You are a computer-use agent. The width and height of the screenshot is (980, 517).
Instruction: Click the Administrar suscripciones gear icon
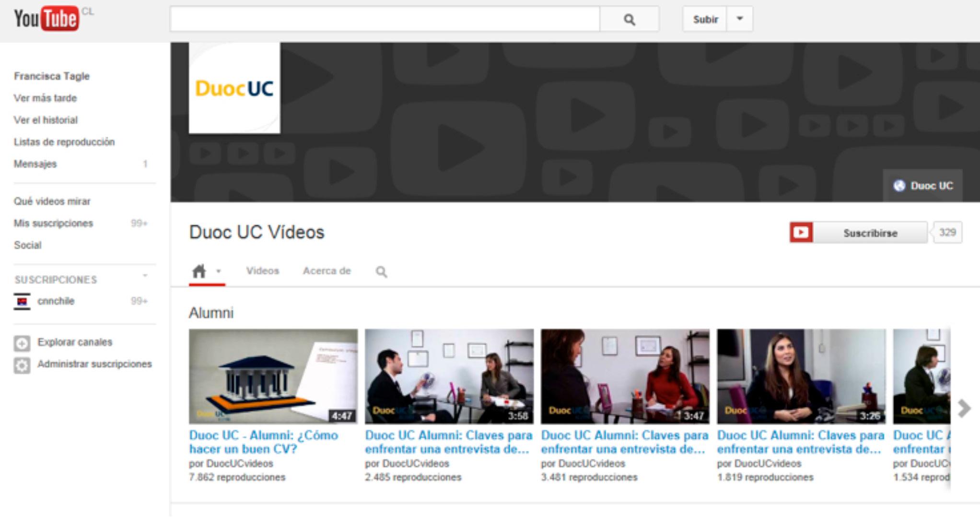click(22, 365)
